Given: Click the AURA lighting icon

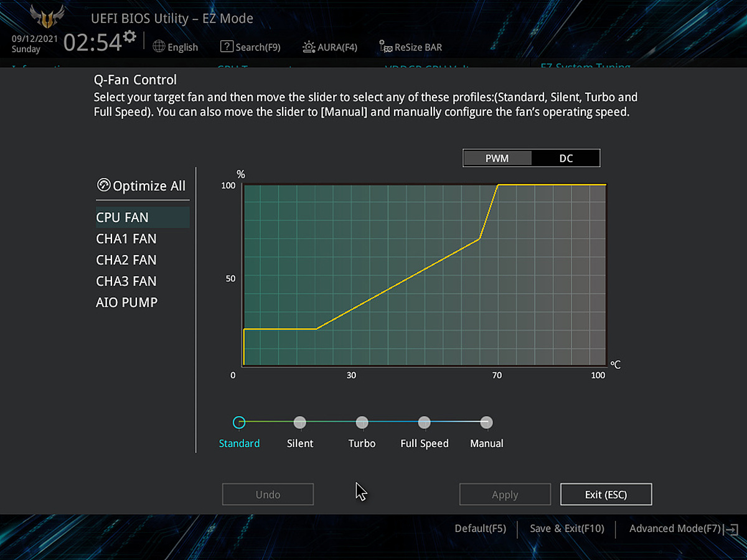Looking at the screenshot, I should (309, 47).
